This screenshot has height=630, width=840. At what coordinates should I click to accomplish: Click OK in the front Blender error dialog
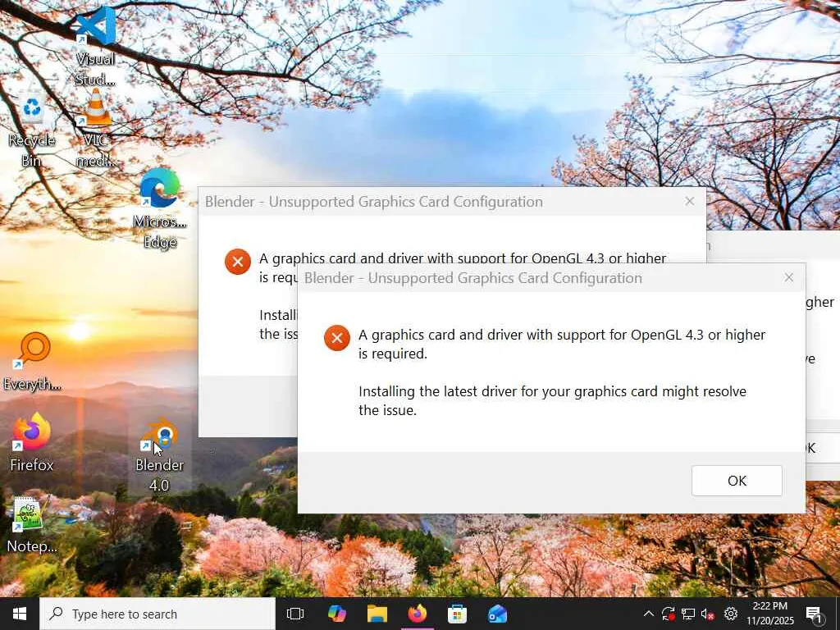(x=737, y=481)
